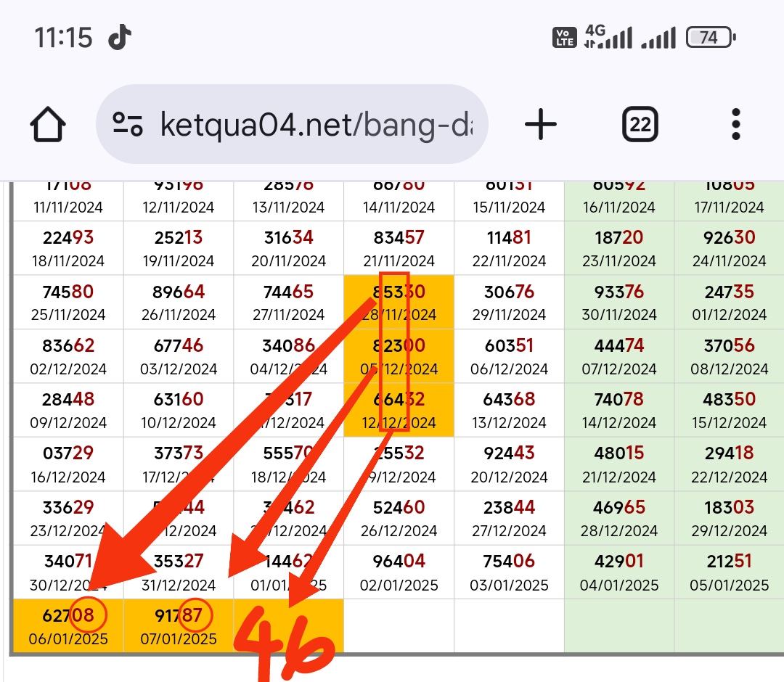This screenshot has height=682, width=784.
Task: Tap the browser home icon
Action: tap(48, 124)
